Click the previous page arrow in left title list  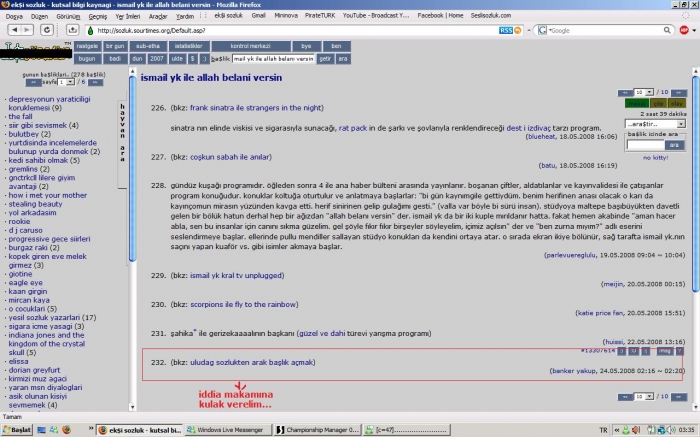pos(33,83)
